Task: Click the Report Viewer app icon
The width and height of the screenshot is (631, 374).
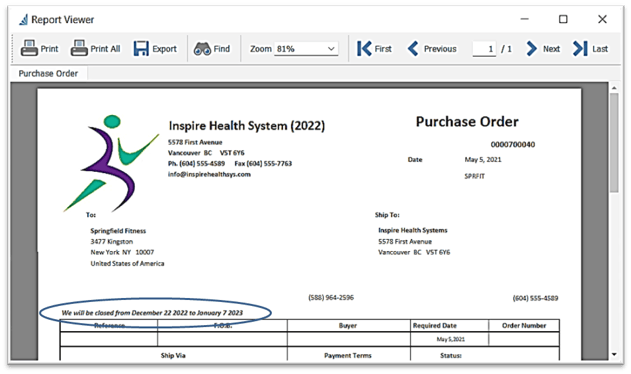Action: [23, 19]
